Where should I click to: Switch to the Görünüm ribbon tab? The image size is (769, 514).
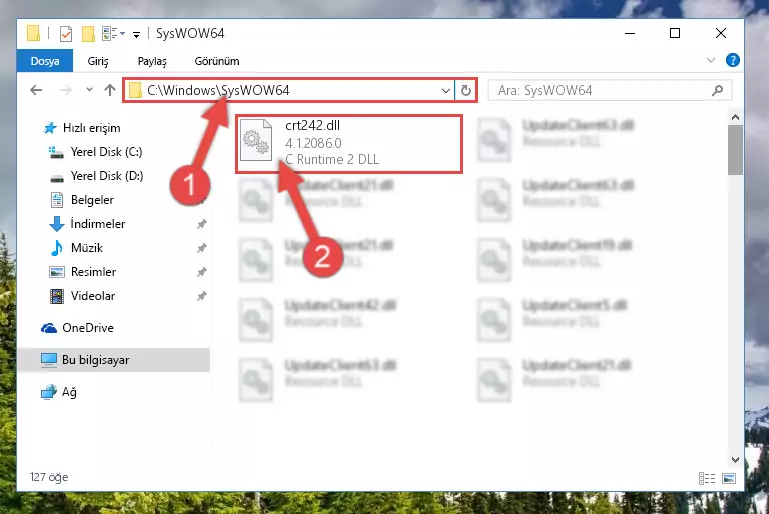coord(217,61)
